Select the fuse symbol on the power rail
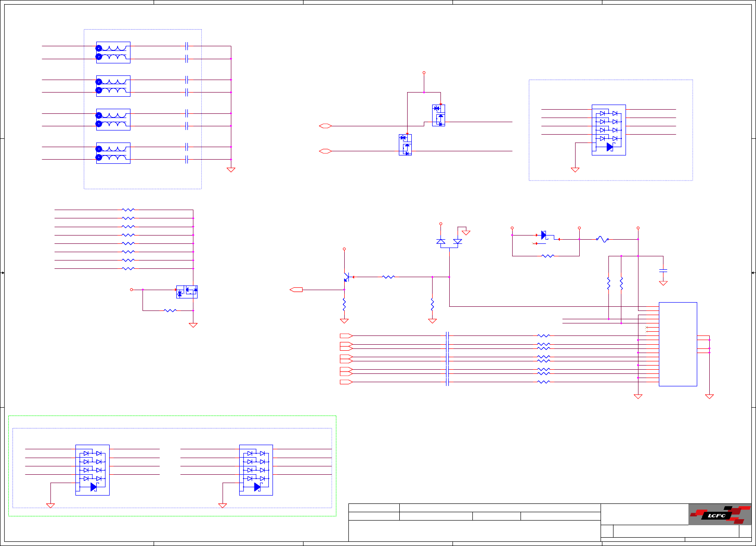This screenshot has width=756, height=546. [602, 239]
